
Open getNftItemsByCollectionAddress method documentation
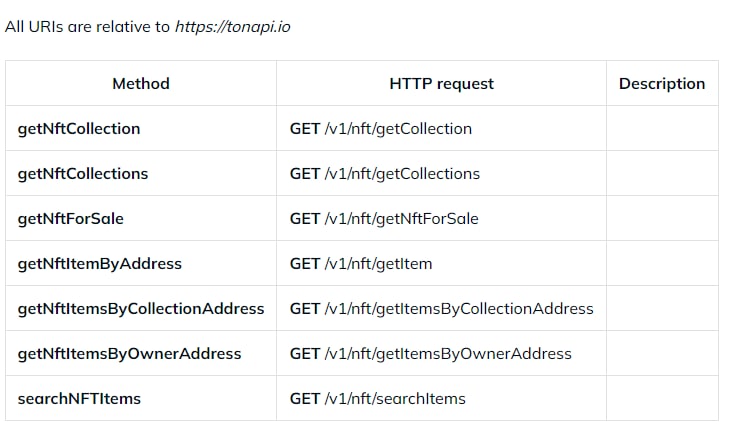pos(141,309)
